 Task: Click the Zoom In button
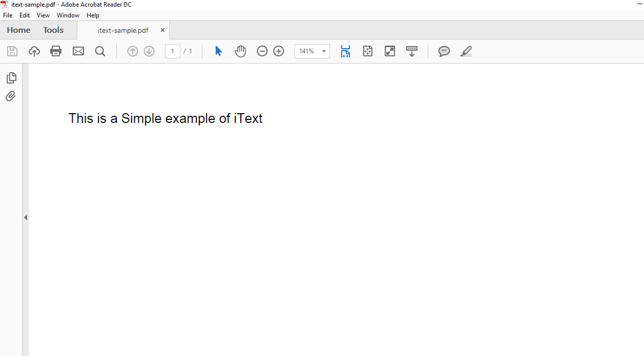278,51
